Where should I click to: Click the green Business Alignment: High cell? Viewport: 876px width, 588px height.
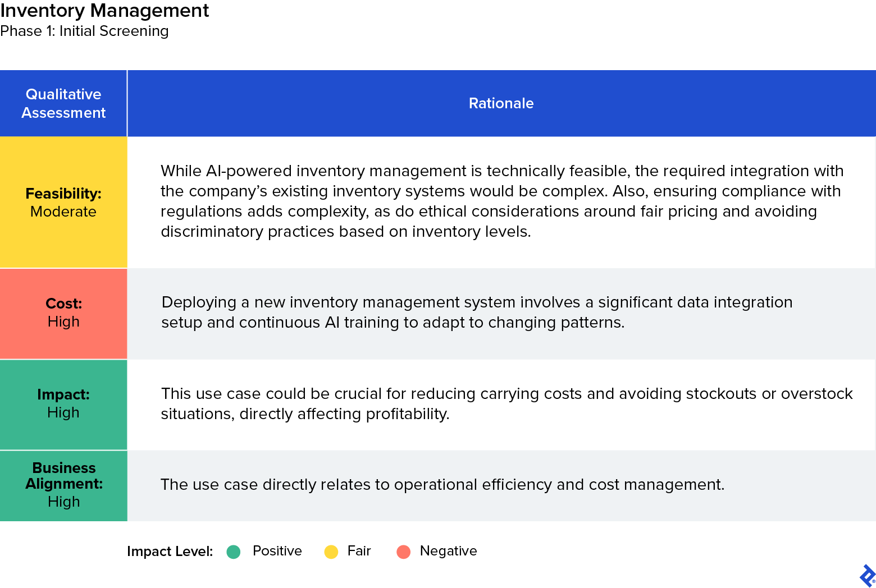tap(63, 485)
